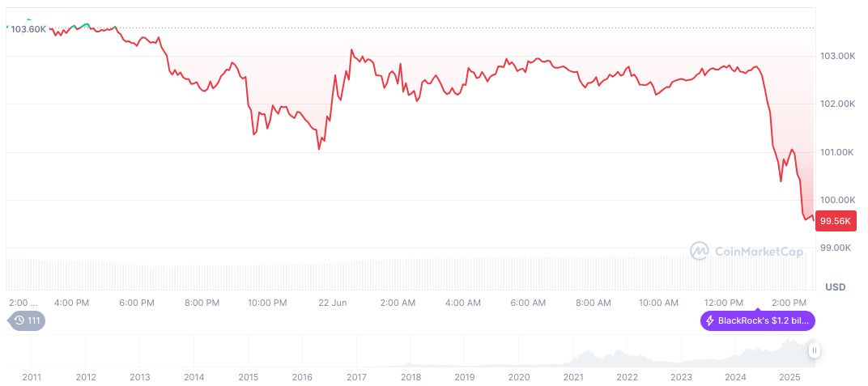The image size is (868, 386).
Task: Click the 99.00K price axis label
Action: coord(838,248)
